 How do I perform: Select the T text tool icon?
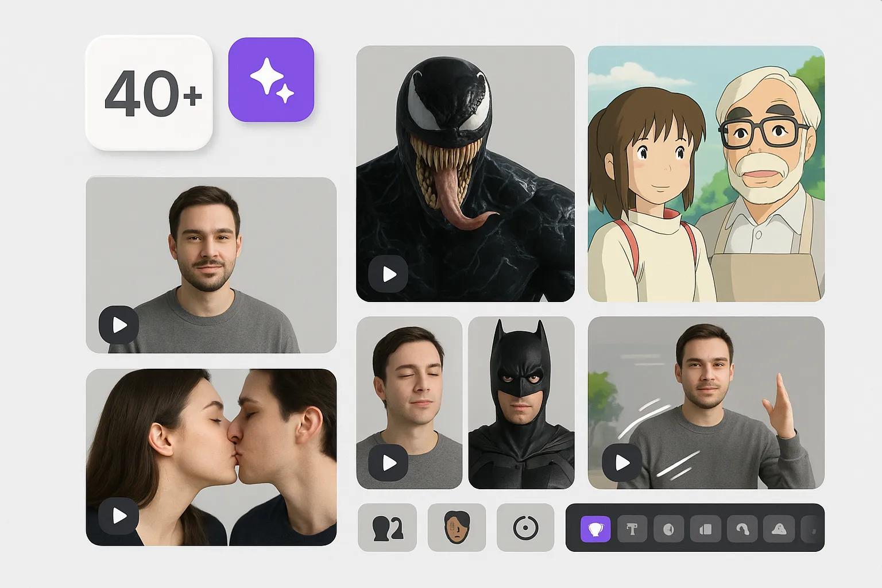632,529
